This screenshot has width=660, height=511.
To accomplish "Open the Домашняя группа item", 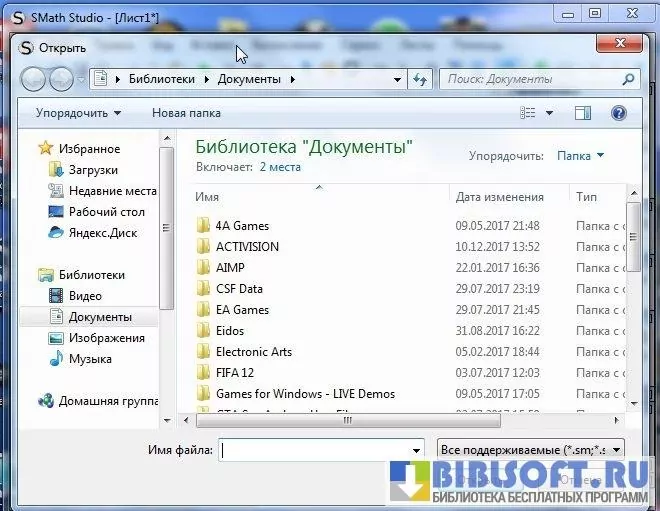I will pos(107,401).
